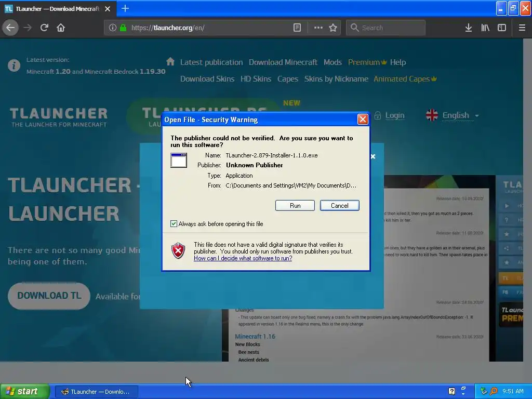Click the UK flag language icon
The image size is (532, 399).
pos(432,115)
